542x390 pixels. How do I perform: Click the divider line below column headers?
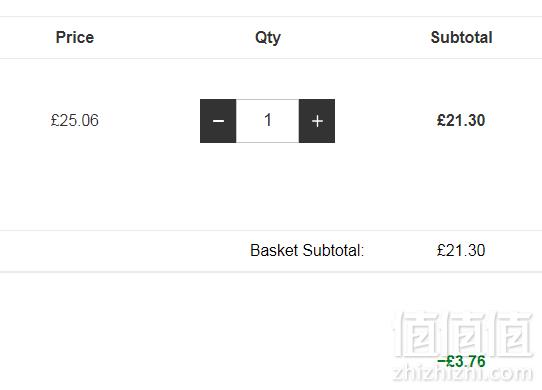271,58
